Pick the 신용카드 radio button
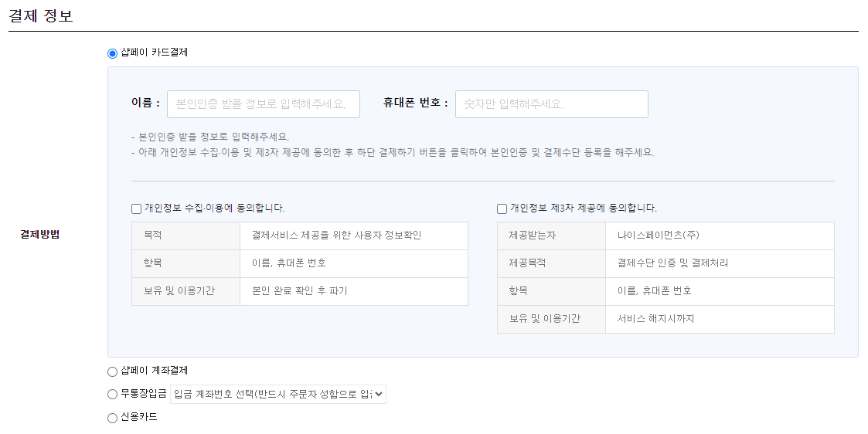 [x=113, y=418]
